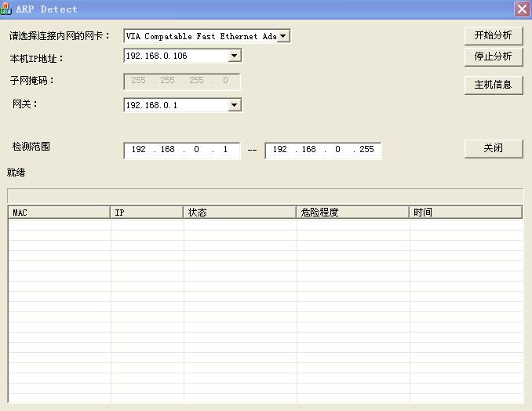
Task: Click the 状态 column header
Action: point(240,213)
